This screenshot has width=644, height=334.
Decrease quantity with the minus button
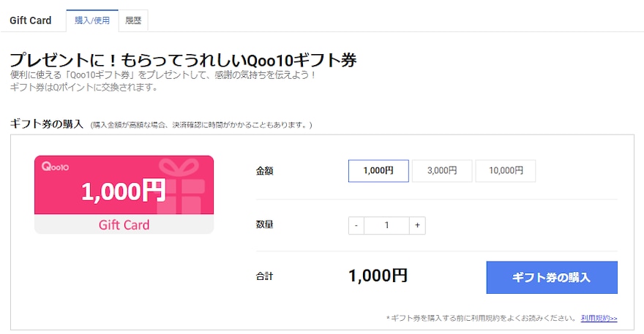tap(356, 225)
